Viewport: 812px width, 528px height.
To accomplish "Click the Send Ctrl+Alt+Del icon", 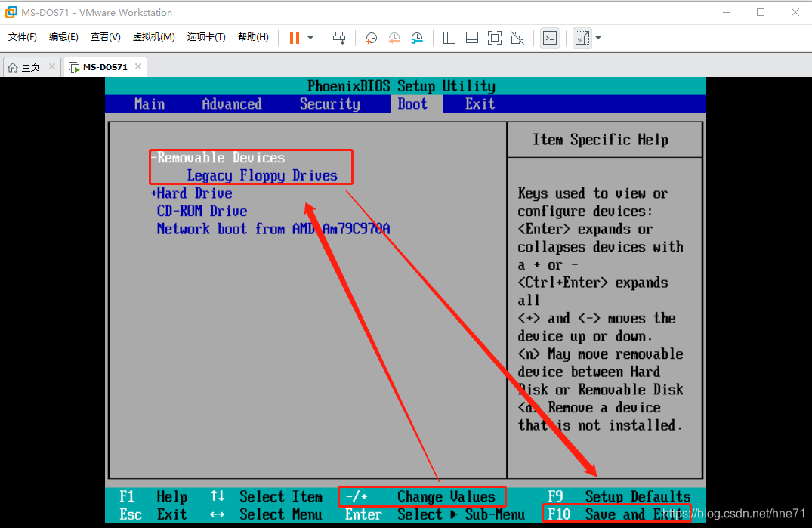I will click(x=339, y=38).
